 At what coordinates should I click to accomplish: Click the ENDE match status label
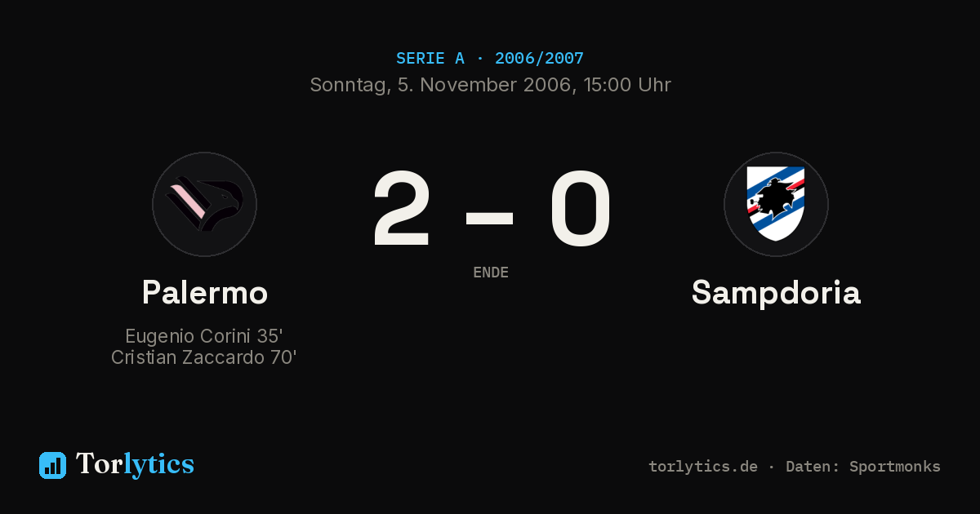(491, 273)
